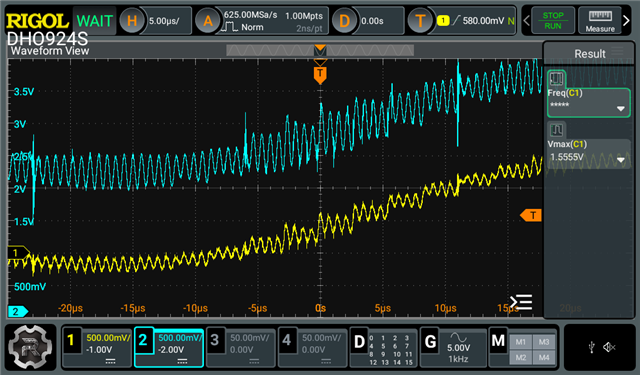Expand the Freq(C1) measurement dropdown
640x375 pixels.
pyautogui.click(x=620, y=109)
